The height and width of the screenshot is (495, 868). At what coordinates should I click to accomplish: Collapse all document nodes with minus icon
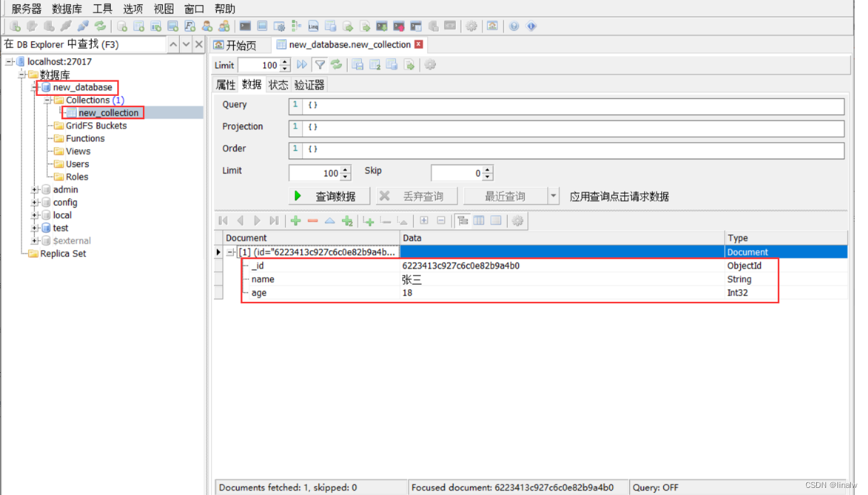441,221
